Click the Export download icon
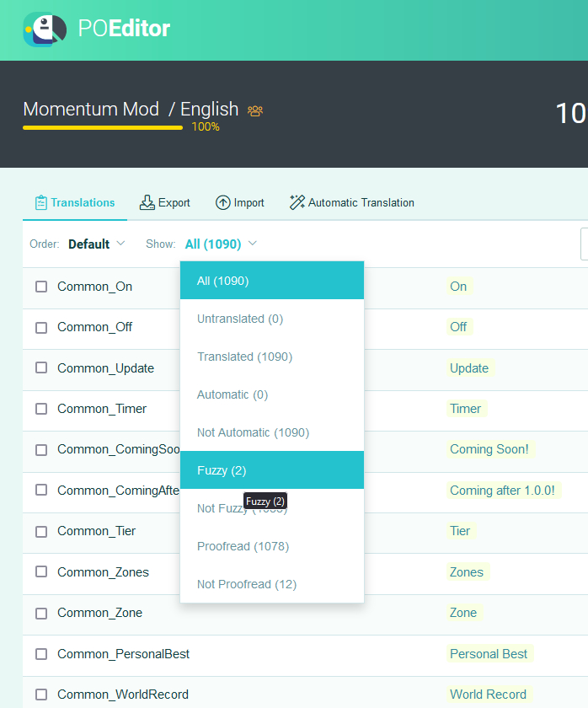Viewport: 588px width, 708px height. (147, 202)
